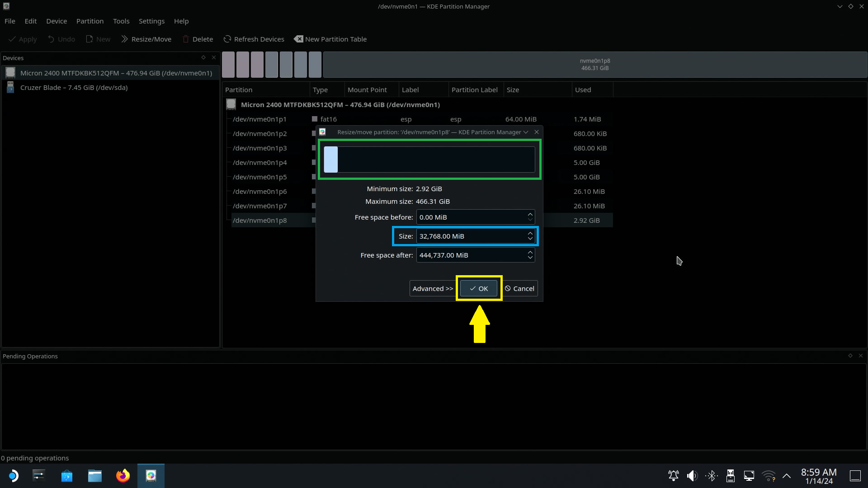
Task: Confirm the resize with OK button
Action: [478, 289]
